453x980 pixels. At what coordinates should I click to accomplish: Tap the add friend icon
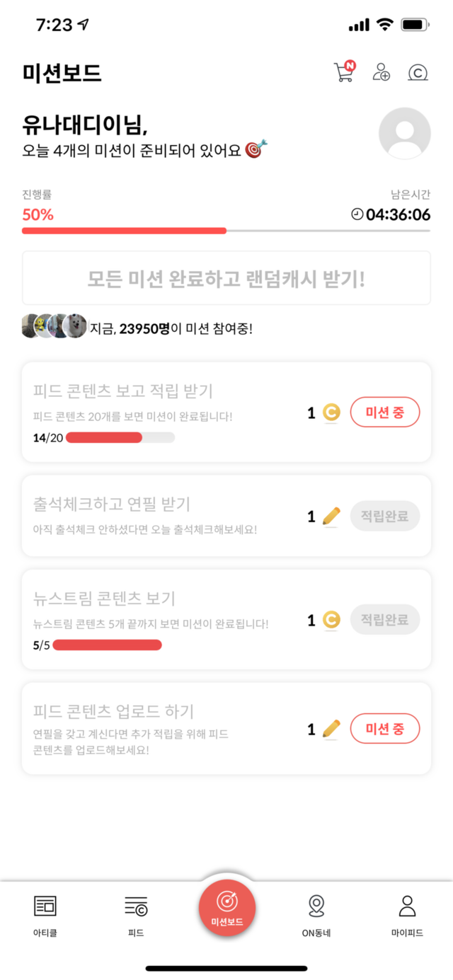click(382, 72)
